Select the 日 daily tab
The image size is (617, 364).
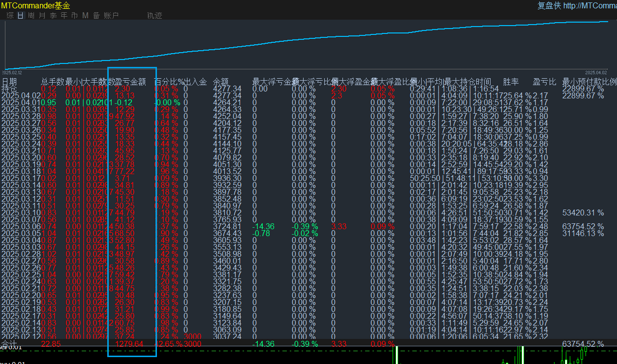[20, 15]
